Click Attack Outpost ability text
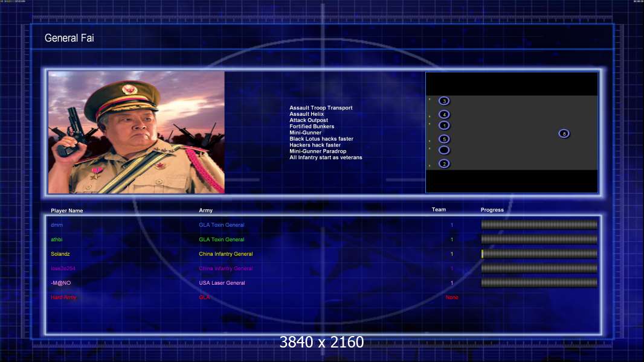This screenshot has height=362, width=644. 309,120
